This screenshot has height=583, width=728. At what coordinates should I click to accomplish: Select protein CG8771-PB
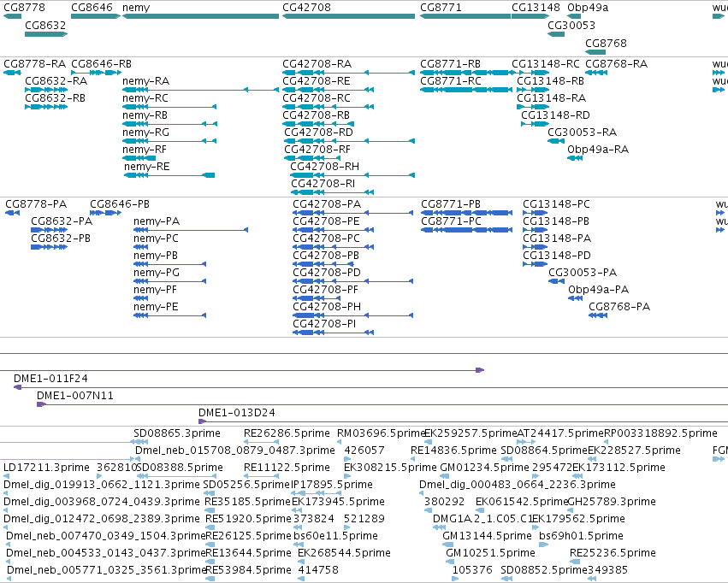pyautogui.click(x=451, y=204)
